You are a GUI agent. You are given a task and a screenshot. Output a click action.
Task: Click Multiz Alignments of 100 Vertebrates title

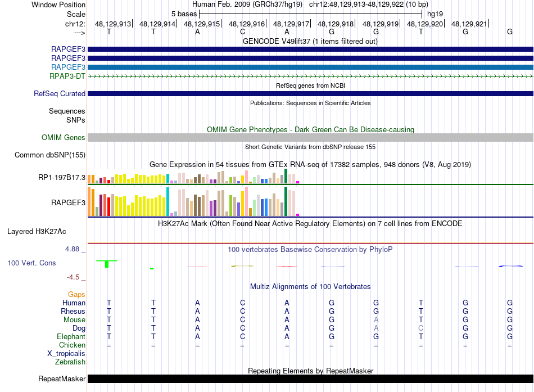310,287
